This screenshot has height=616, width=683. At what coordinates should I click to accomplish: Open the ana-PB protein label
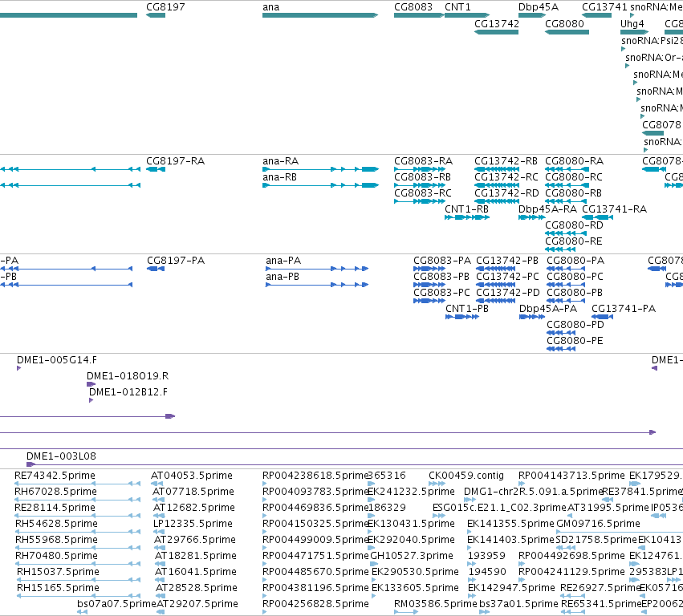[x=283, y=277]
